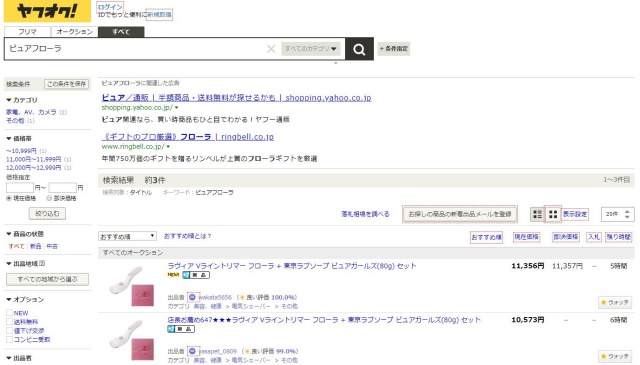Click the 新品 badge on the 店長お薦め647 listing
This screenshot has width=640, height=365.
pos(181,329)
